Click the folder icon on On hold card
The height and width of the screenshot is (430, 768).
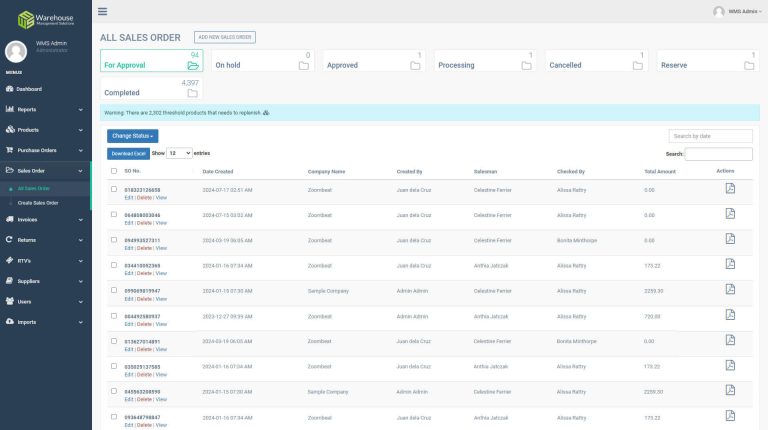pos(305,66)
